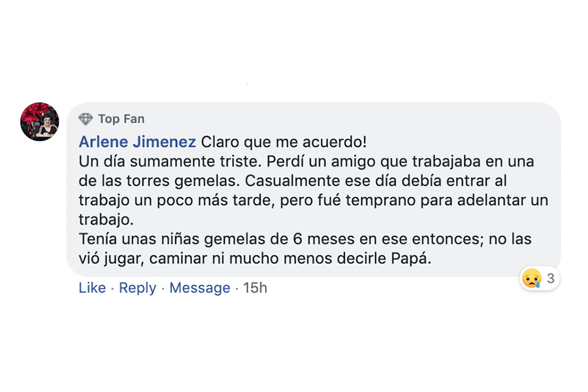Click the phrase "Un día sumamente triste"

point(163,161)
